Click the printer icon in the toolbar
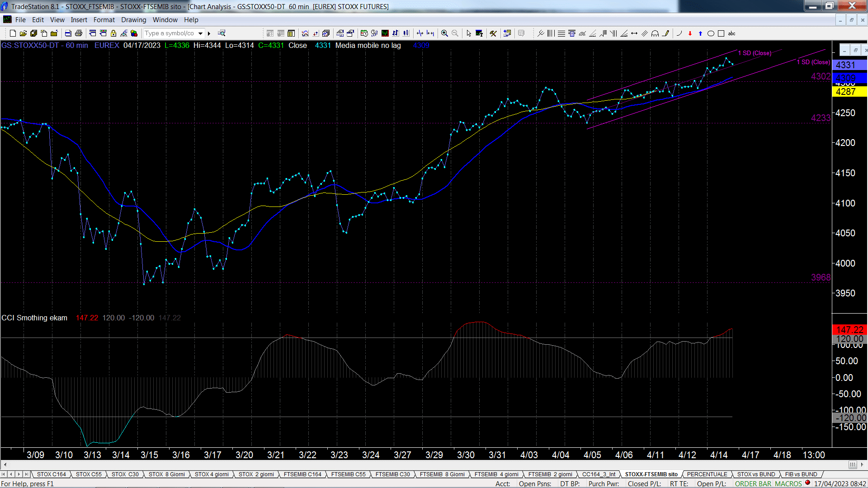Screen dimensions: 868x488 click(x=79, y=33)
